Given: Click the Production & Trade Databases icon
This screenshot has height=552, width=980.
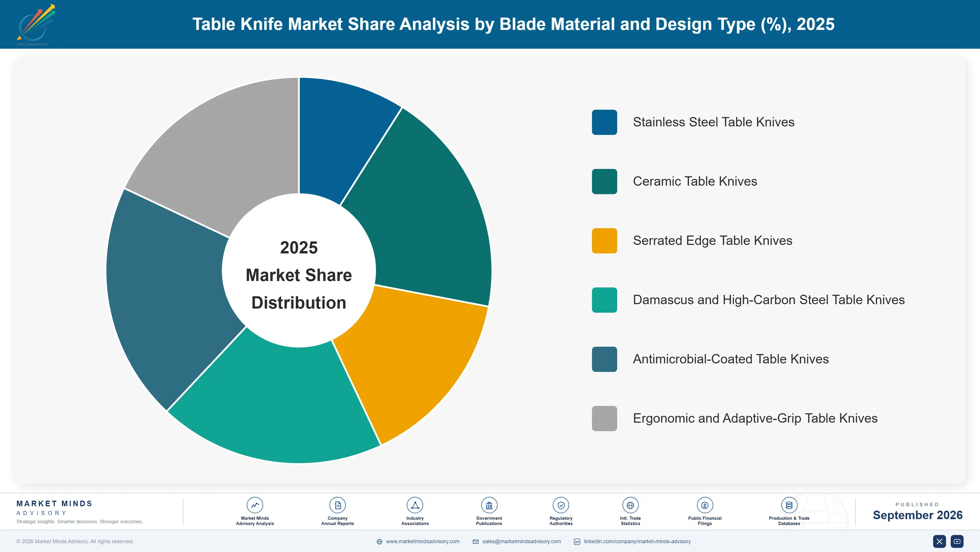Looking at the screenshot, I should coord(789,505).
